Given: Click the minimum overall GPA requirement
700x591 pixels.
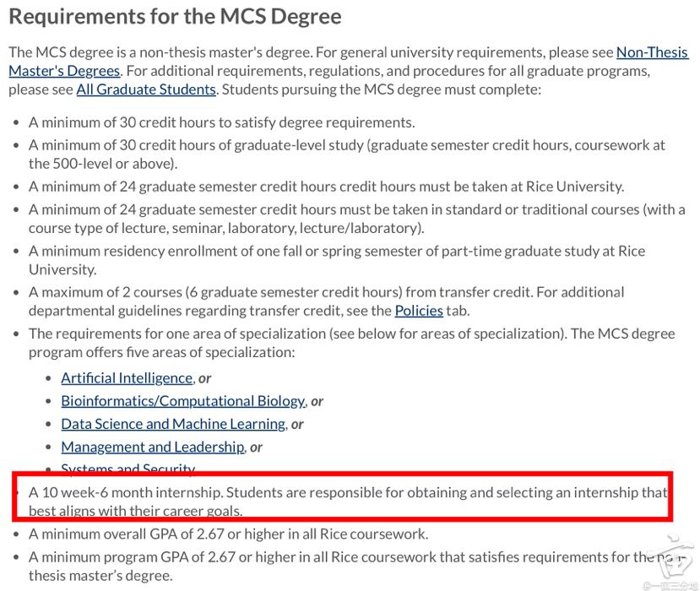Looking at the screenshot, I should (x=228, y=534).
